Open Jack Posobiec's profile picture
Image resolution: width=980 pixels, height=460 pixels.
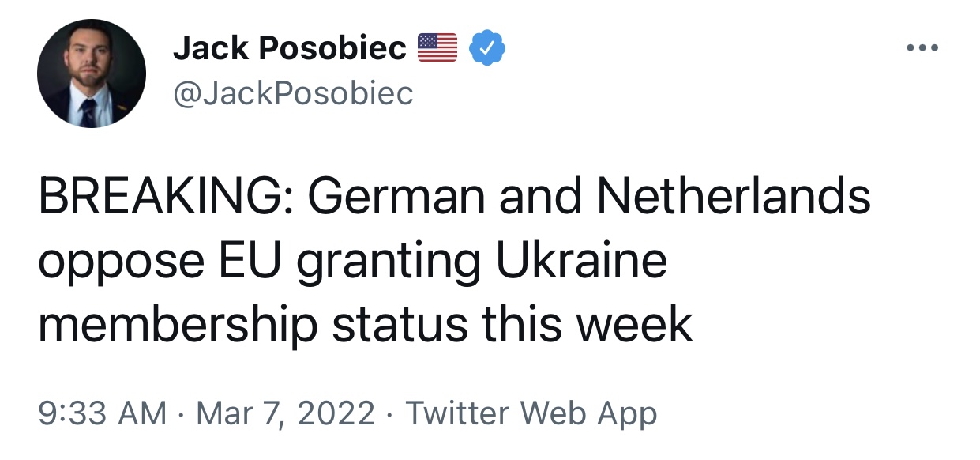(92, 73)
